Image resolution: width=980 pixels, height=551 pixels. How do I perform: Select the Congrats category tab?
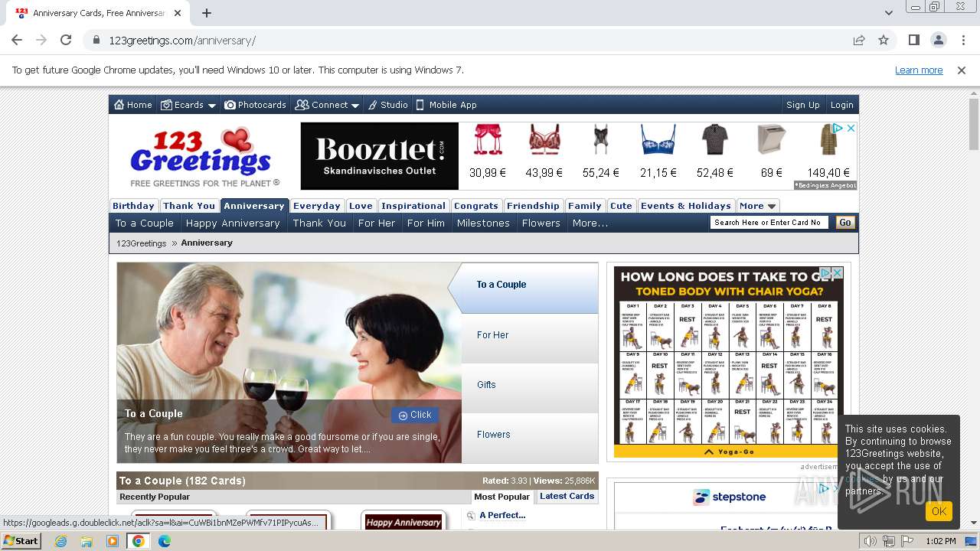[476, 206]
